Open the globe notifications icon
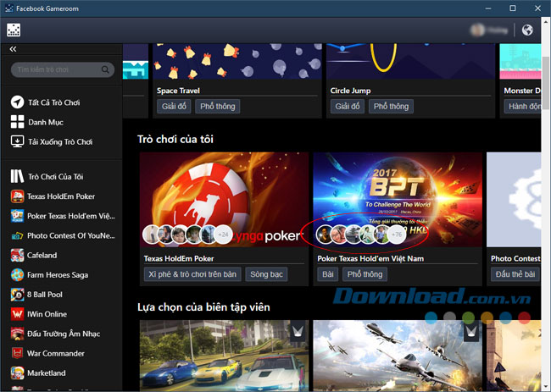The height and width of the screenshot is (392, 551). point(527,30)
